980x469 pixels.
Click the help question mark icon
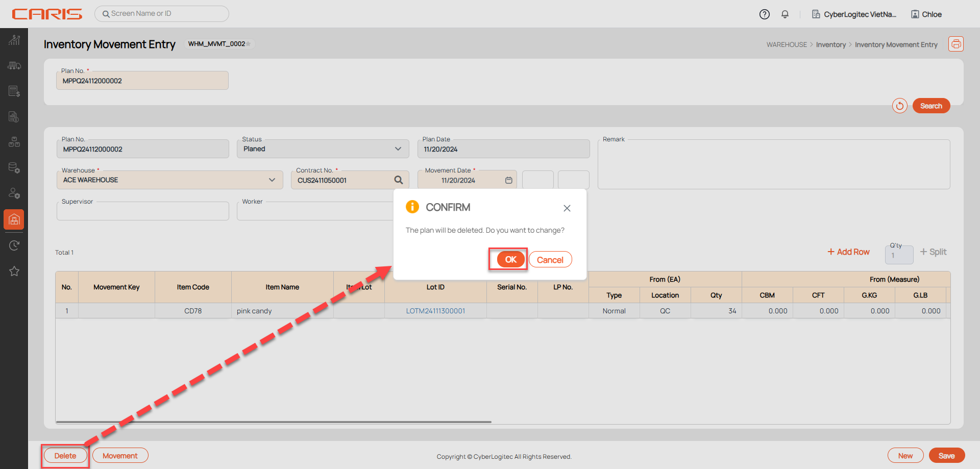tap(764, 14)
